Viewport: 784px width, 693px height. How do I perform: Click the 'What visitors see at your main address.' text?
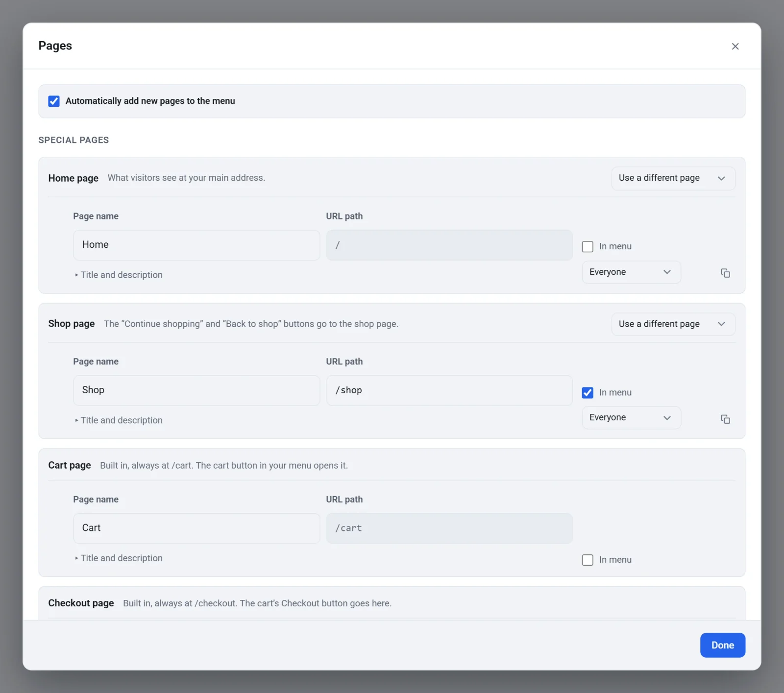point(186,178)
